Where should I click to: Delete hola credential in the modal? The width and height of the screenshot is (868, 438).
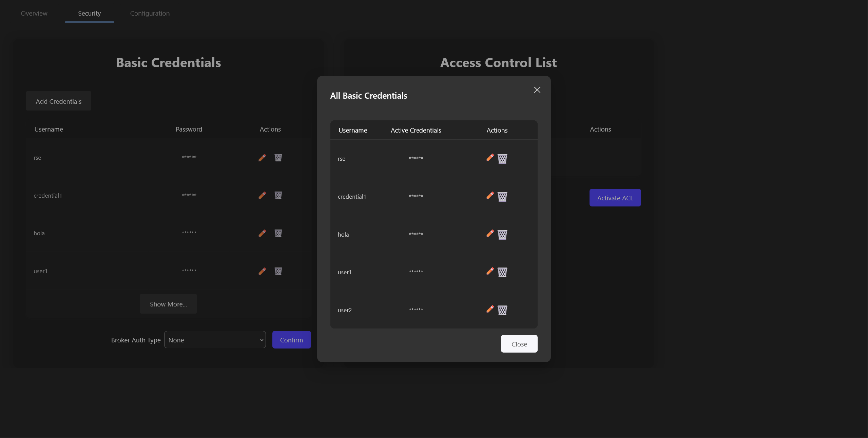click(502, 235)
